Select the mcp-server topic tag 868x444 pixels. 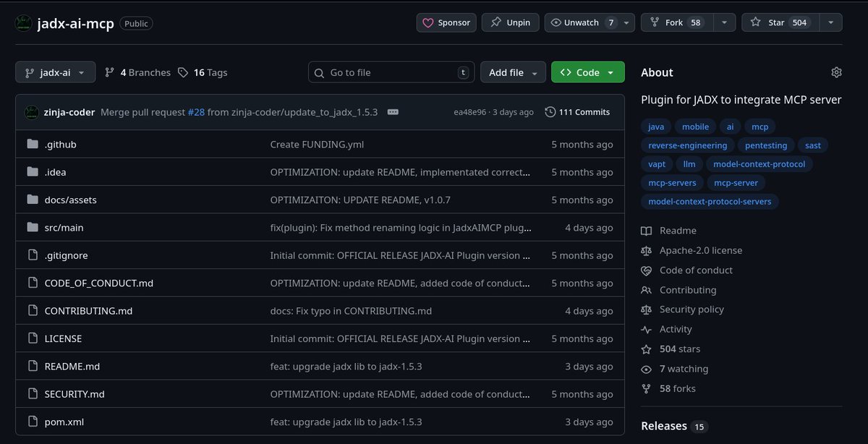tap(736, 183)
